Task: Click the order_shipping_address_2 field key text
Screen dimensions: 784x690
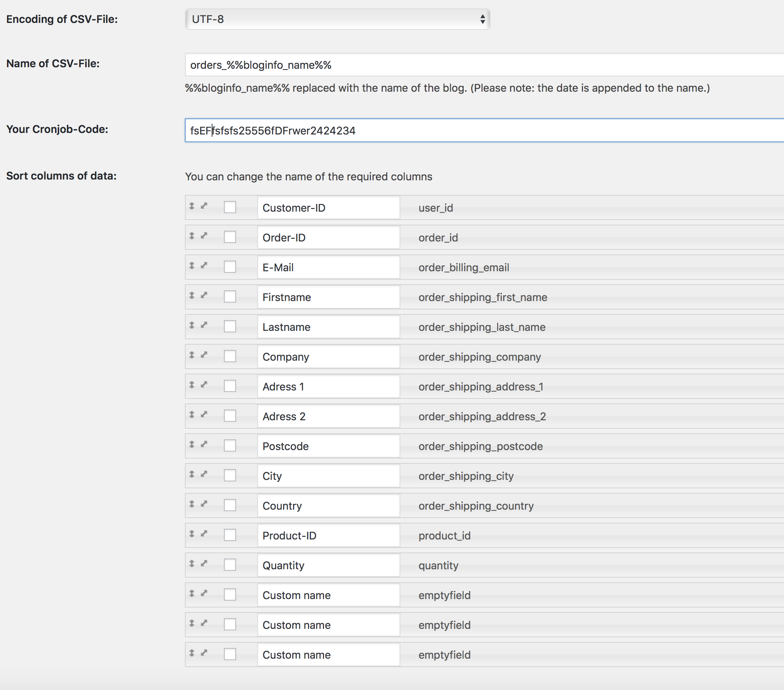Action: (482, 416)
